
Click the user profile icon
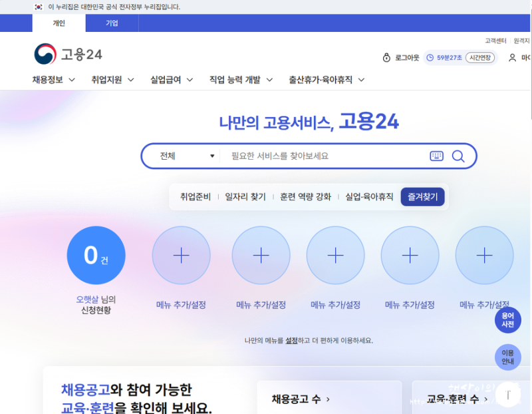pyautogui.click(x=512, y=58)
